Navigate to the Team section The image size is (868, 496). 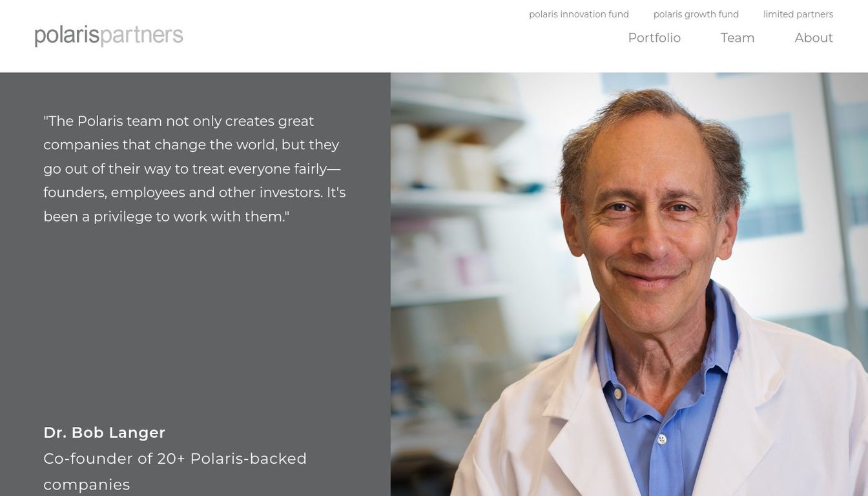(x=737, y=37)
